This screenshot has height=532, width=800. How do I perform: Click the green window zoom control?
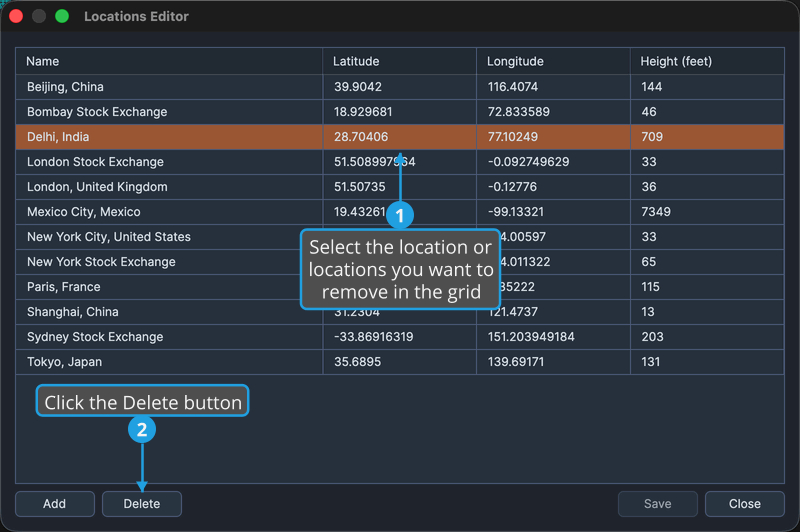62,16
